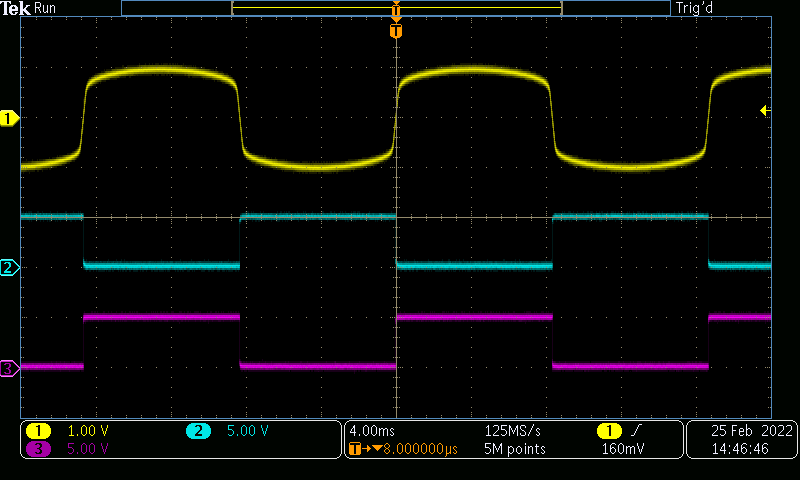Click the yellow channel 1 ground marker
Screen dimensions: 800x480
pos(10,119)
